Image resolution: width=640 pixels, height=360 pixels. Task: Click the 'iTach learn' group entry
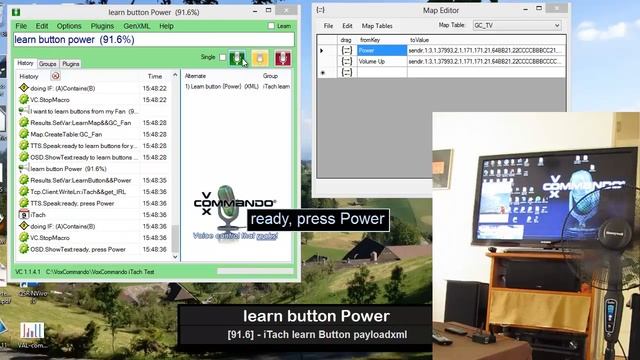tap(276, 87)
